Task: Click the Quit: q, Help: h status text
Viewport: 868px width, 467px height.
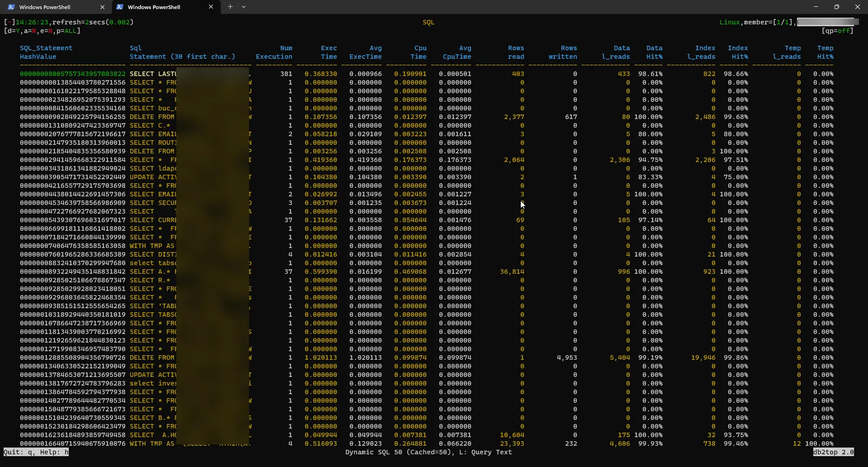Action: (36, 452)
